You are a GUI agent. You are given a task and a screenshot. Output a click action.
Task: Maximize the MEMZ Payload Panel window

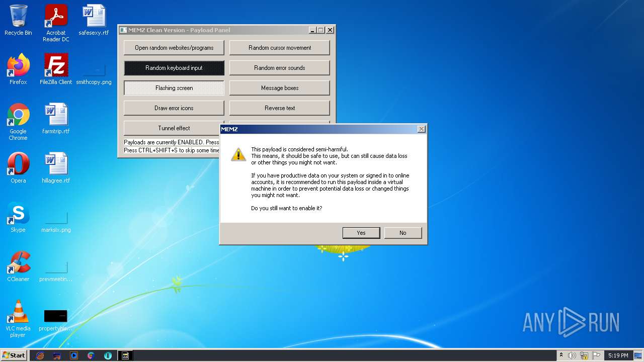coord(320,30)
